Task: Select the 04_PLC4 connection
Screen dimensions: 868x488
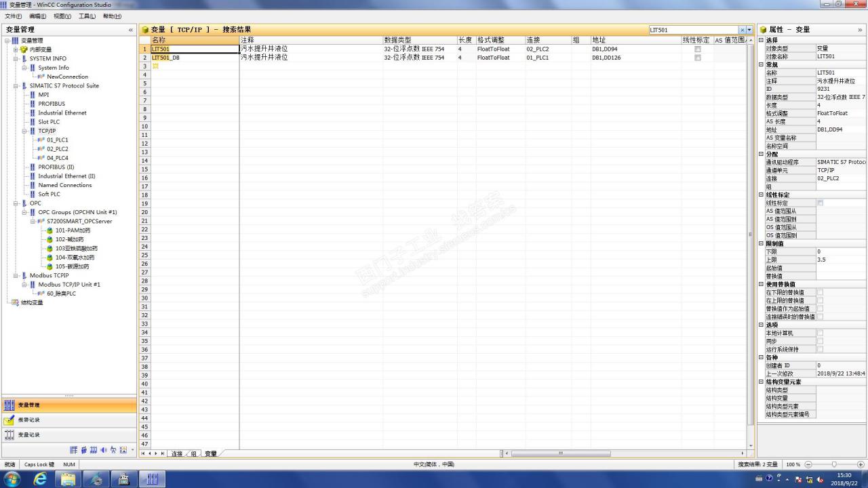Action: [x=57, y=158]
